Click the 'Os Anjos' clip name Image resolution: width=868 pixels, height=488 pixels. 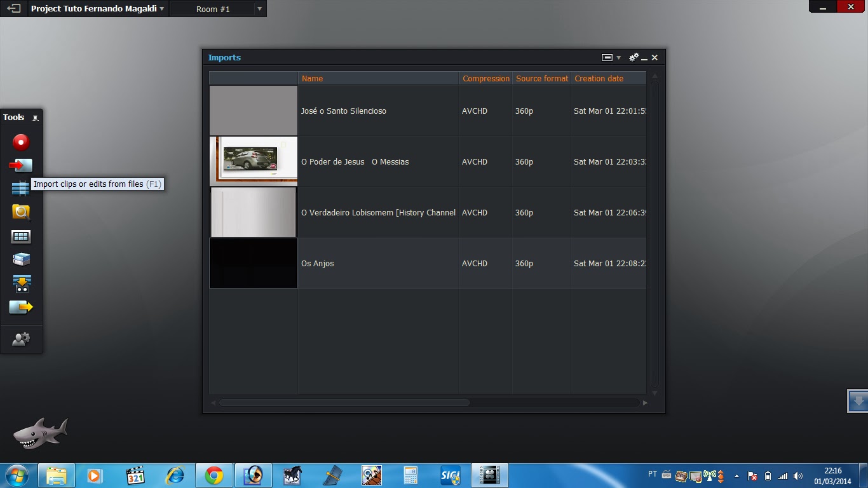click(318, 264)
